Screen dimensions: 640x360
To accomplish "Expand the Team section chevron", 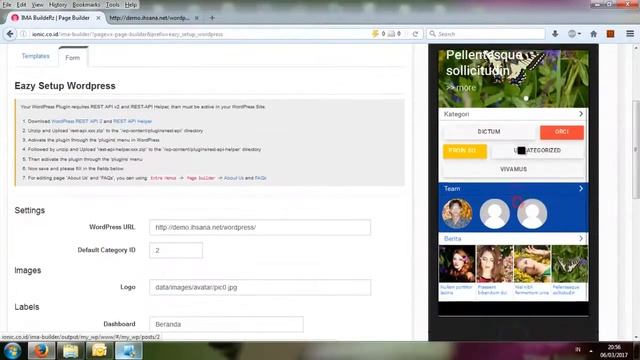I will [581, 189].
